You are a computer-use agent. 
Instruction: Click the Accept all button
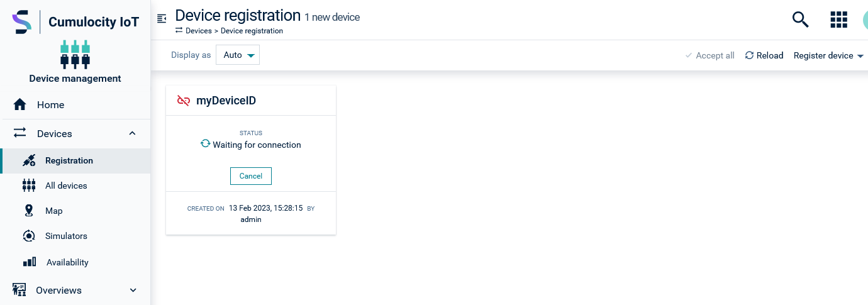tap(710, 55)
